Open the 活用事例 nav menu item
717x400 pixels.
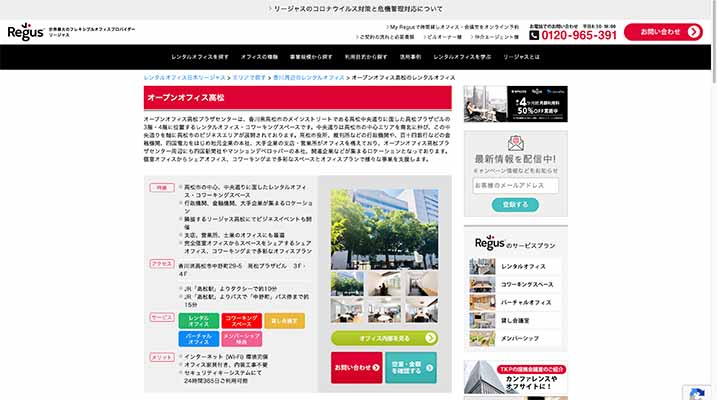click(410, 57)
